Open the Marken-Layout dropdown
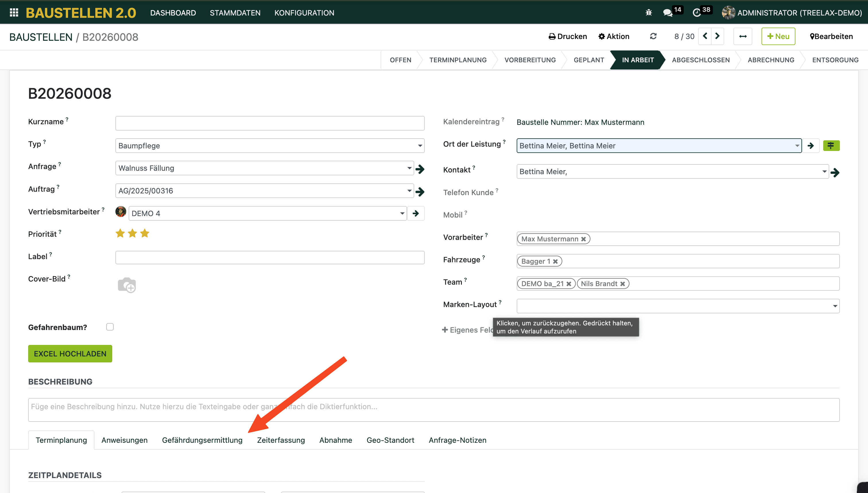 (x=835, y=306)
